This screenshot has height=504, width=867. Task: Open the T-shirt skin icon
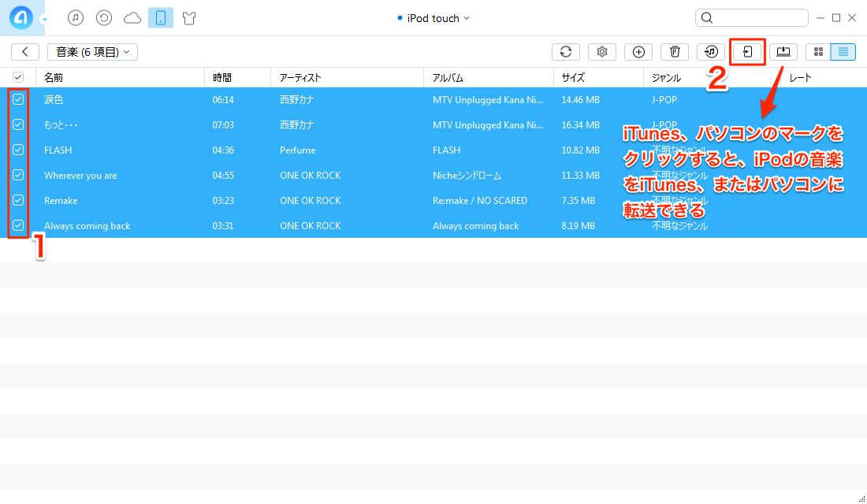[189, 18]
